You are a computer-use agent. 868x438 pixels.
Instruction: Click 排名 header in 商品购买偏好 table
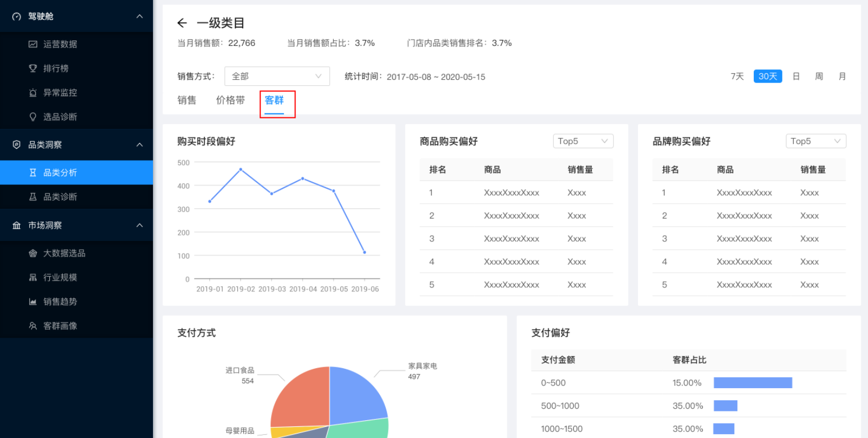pos(437,170)
